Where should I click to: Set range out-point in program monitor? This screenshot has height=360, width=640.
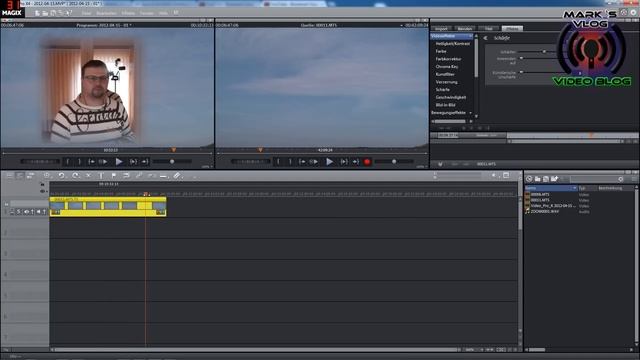tap(79, 162)
